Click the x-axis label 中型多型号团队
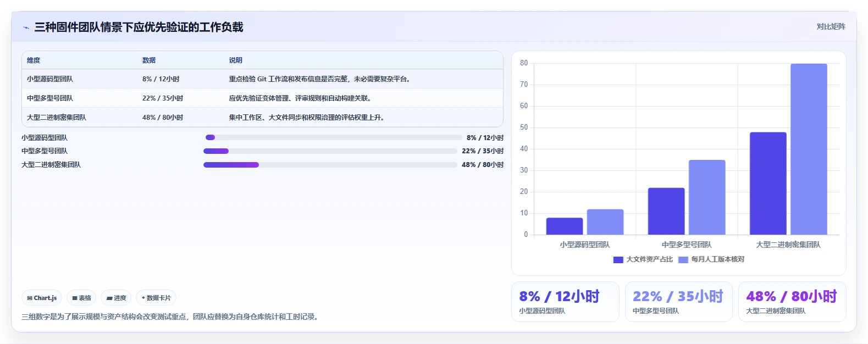 (687, 245)
